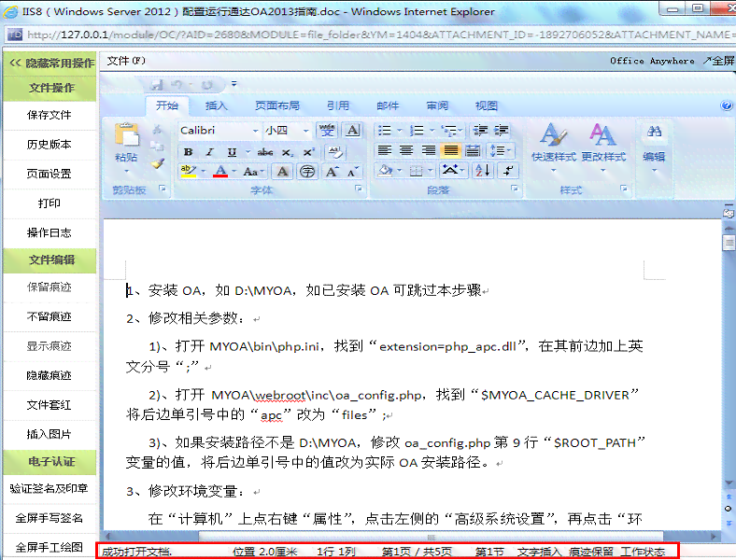This screenshot has height=560, width=736.
Task: Apply red font color
Action: pyautogui.click(x=220, y=171)
